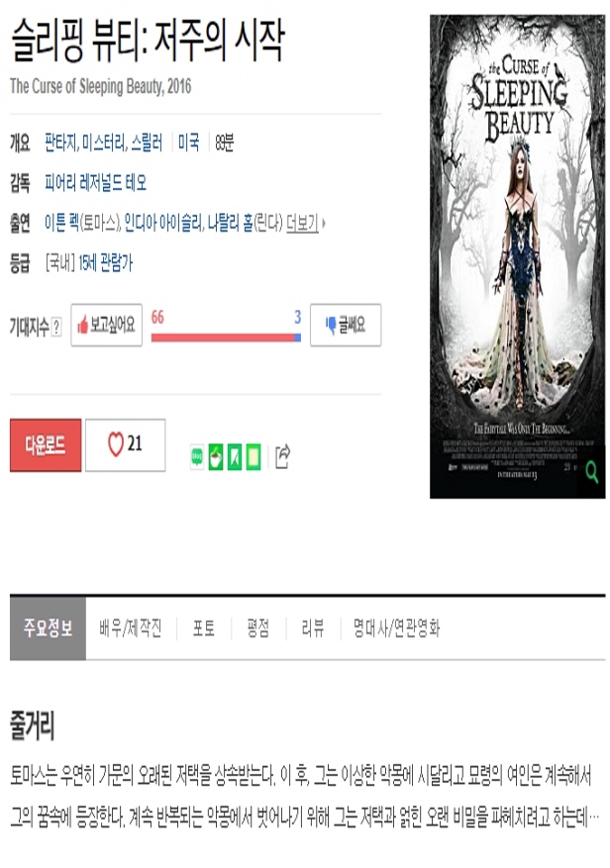
Task: Open director 피어리 레저널드 테오 link
Action: [x=96, y=183]
